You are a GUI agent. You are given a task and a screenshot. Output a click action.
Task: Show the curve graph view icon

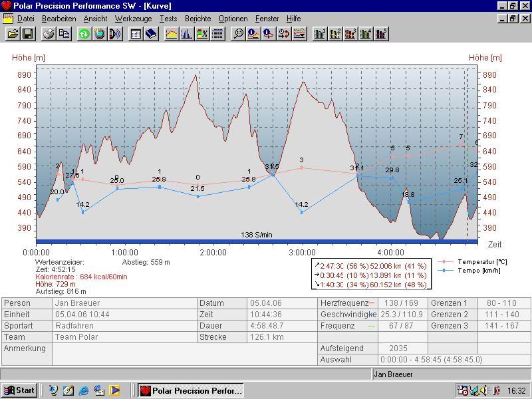[172, 33]
